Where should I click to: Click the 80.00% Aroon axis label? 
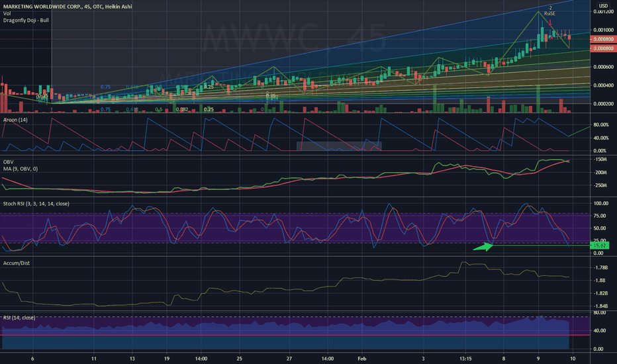(601, 124)
